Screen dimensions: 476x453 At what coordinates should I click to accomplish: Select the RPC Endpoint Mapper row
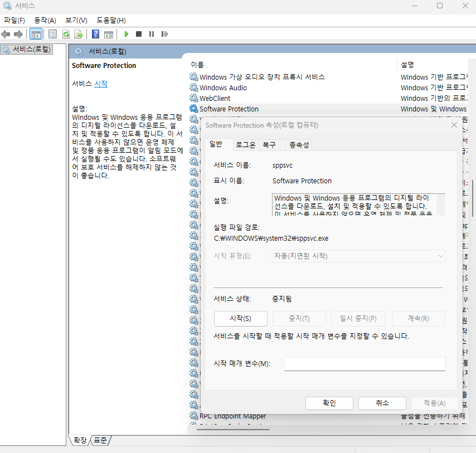[x=328, y=416]
